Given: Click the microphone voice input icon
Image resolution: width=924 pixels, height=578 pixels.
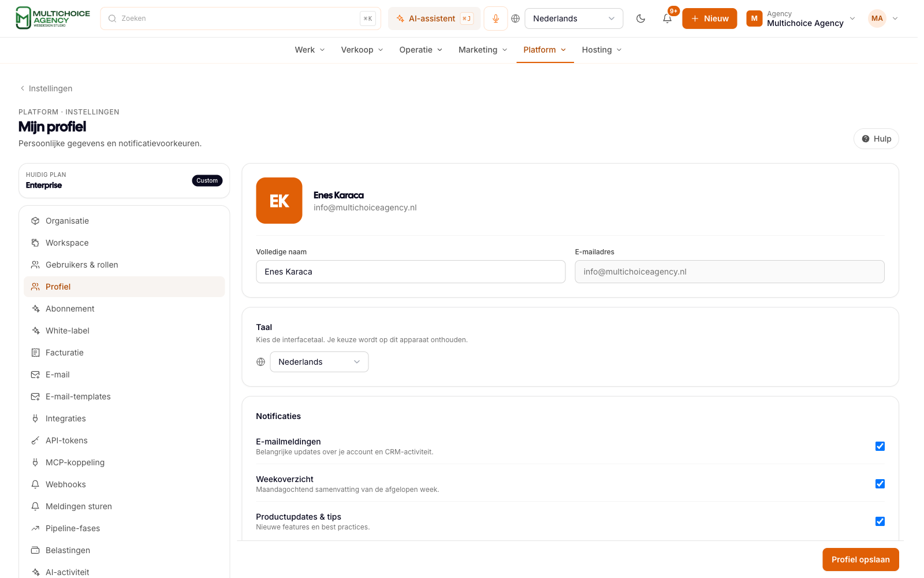Looking at the screenshot, I should 495,18.
